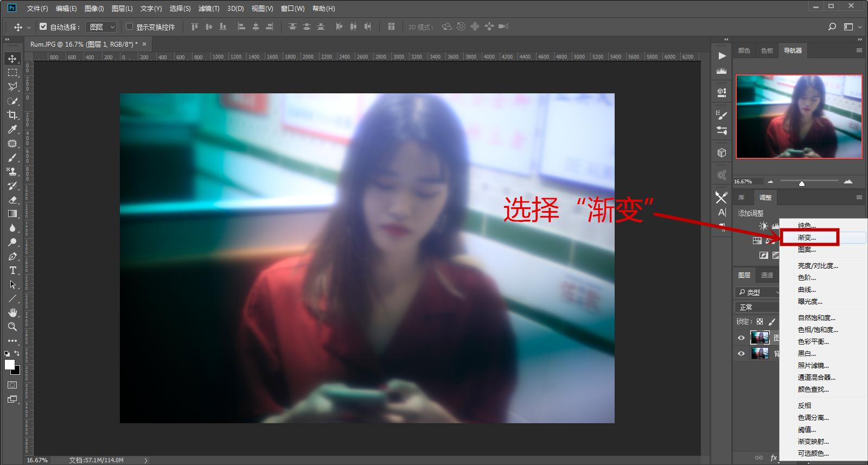This screenshot has width=868, height=465.
Task: Enable the 显示变换控件 checkbox
Action: [129, 26]
